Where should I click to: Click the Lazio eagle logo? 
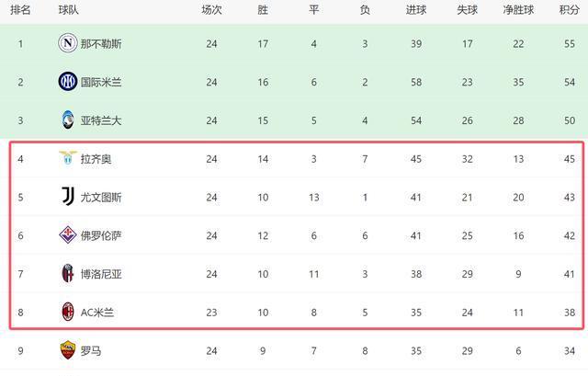pos(67,158)
